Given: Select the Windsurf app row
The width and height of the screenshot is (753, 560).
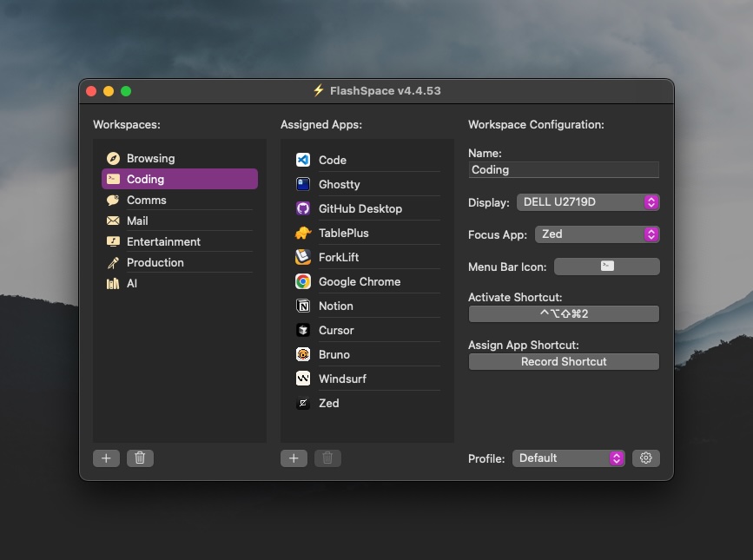Looking at the screenshot, I should click(367, 379).
